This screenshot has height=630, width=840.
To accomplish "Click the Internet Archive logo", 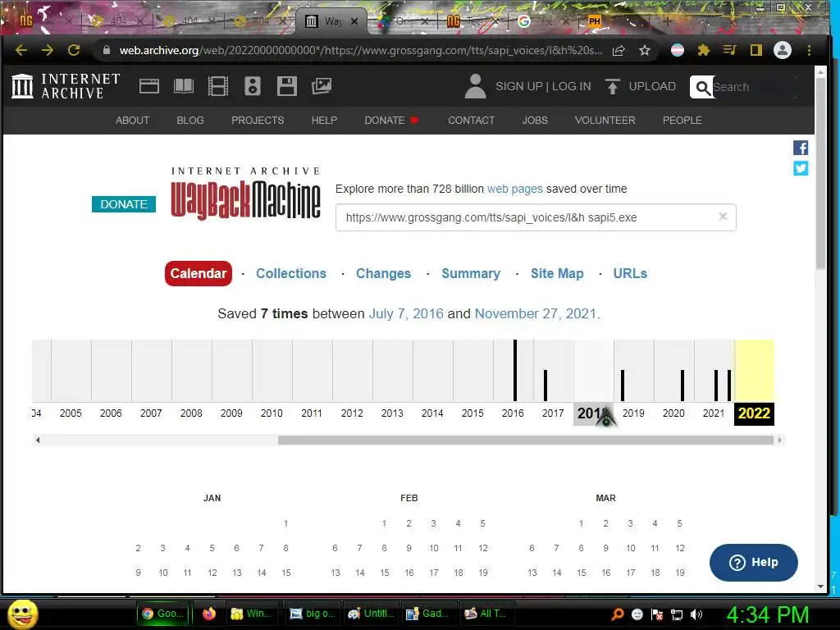I will tap(66, 86).
